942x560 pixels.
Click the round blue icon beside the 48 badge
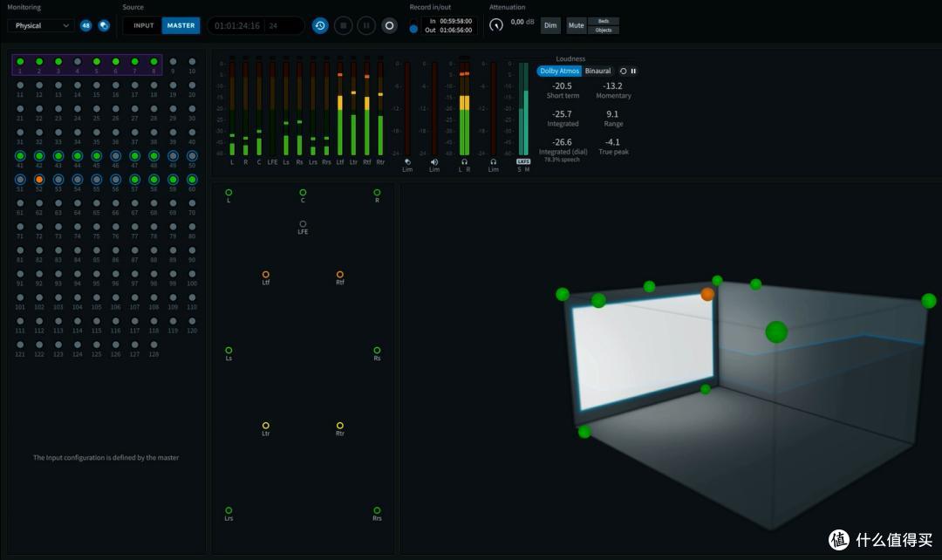point(104,26)
